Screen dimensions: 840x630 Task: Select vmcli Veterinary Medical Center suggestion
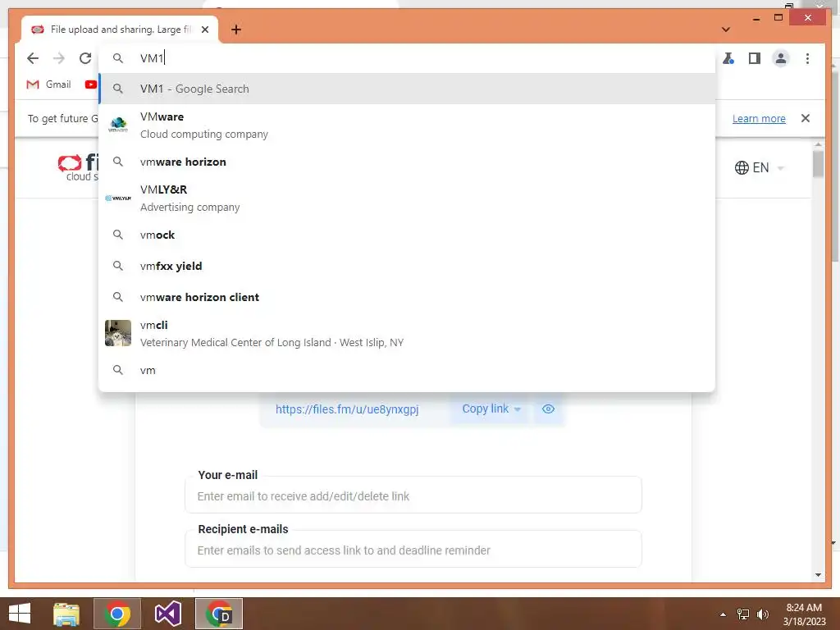click(407, 333)
